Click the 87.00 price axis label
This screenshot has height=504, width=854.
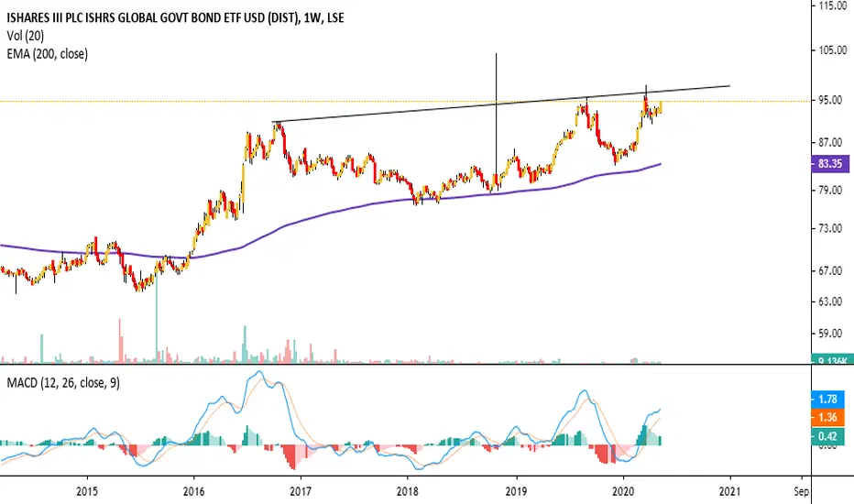pos(830,143)
